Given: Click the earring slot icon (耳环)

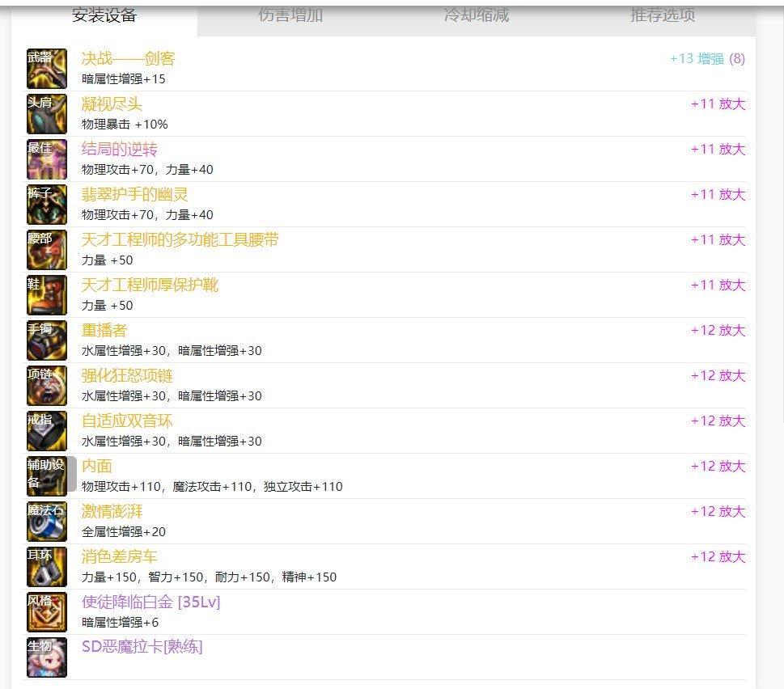Looking at the screenshot, I should coord(47,567).
